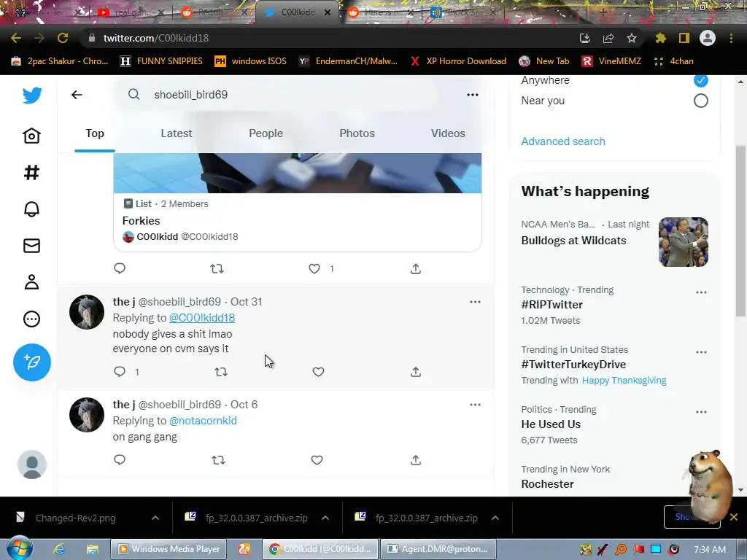Retweet the Forkies list tweet
This screenshot has height=560, width=747.
[x=217, y=268]
